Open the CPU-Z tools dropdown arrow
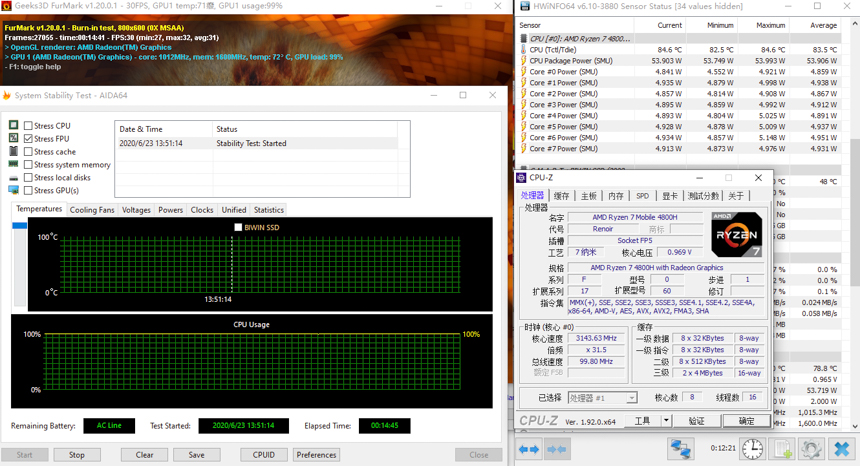 coord(667,421)
